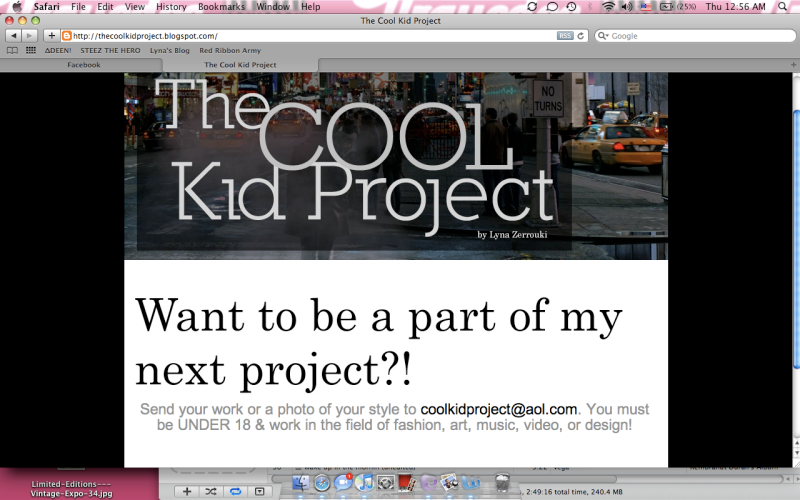
Task: Click the Want to be a part heading
Action: point(379,342)
